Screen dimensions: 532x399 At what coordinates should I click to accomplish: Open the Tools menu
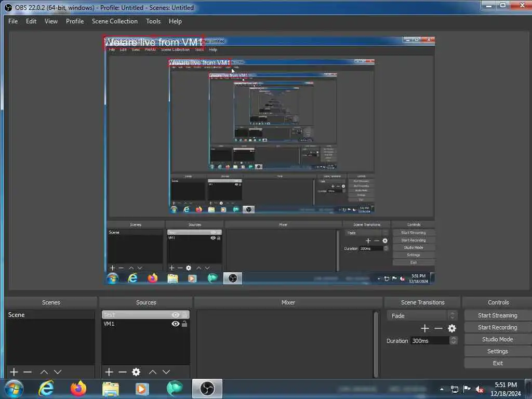pos(153,21)
